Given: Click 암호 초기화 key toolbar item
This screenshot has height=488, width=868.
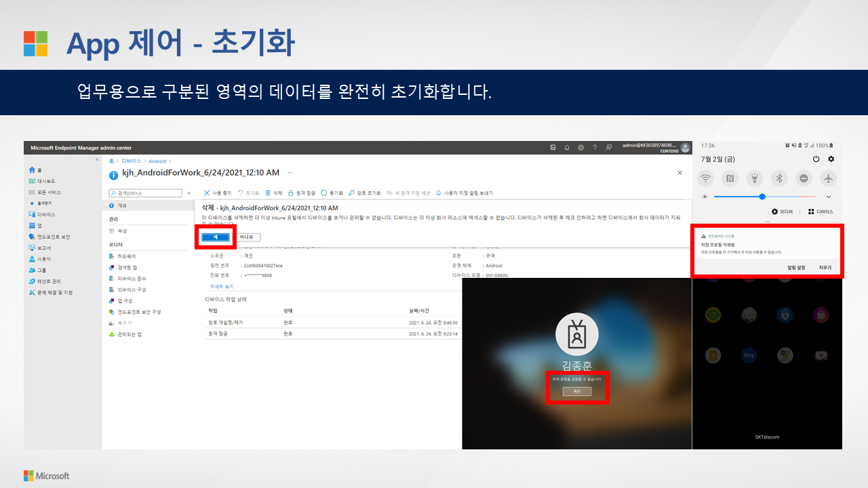Looking at the screenshot, I should [x=365, y=193].
